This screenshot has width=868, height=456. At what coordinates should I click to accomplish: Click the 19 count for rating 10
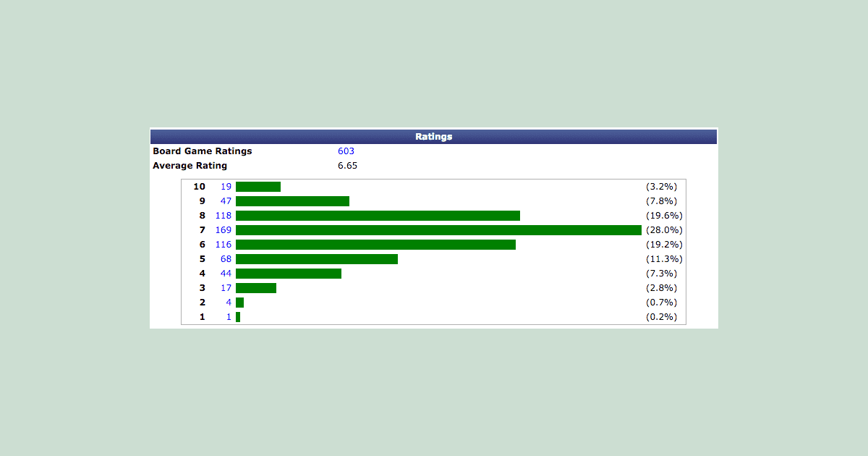226,187
